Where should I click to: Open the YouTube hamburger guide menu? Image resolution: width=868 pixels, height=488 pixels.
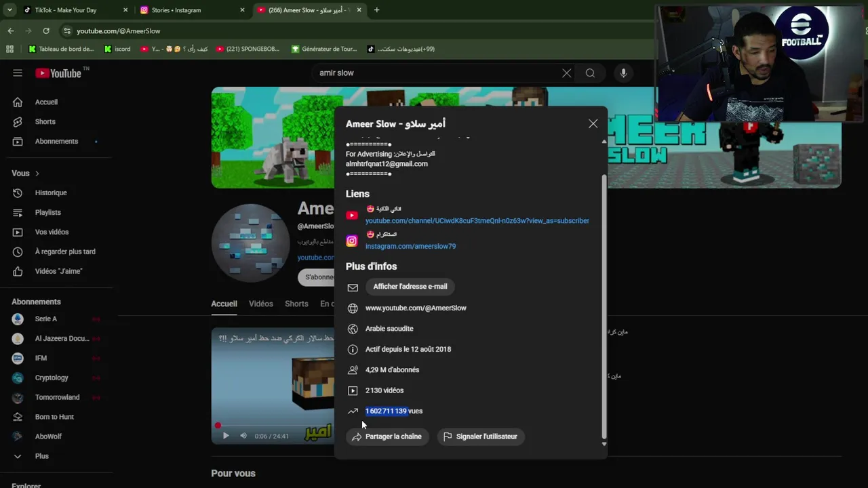pos(18,73)
